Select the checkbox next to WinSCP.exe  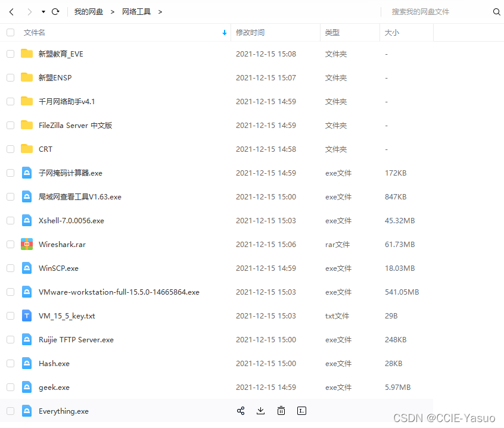point(10,268)
